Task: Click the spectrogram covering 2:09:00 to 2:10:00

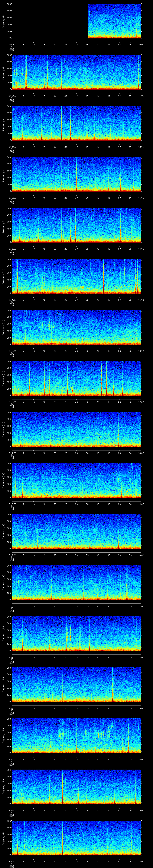Action: (76, 21)
